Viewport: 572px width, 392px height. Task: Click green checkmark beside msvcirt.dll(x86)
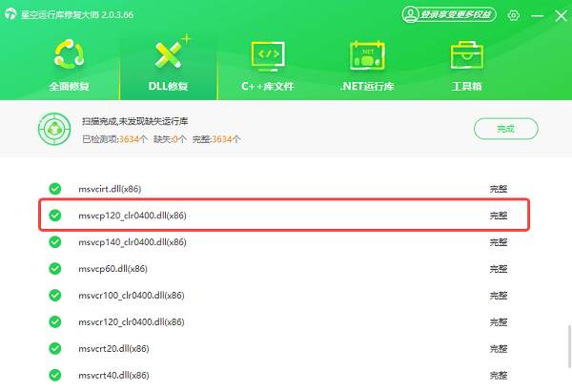click(55, 189)
